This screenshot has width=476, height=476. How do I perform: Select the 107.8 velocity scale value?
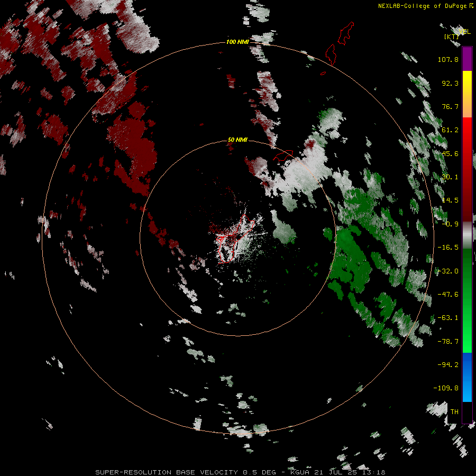coord(448,59)
